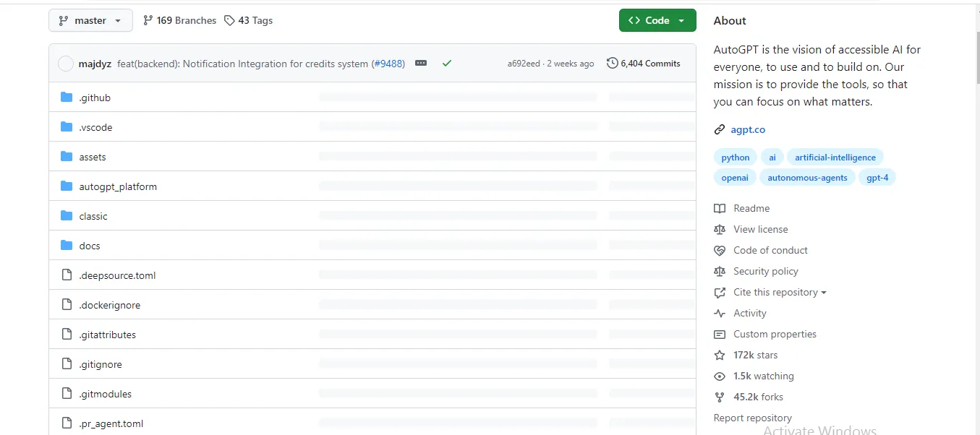Open the .gitattributes file
Viewport: 980px width, 435px height.
[107, 335]
